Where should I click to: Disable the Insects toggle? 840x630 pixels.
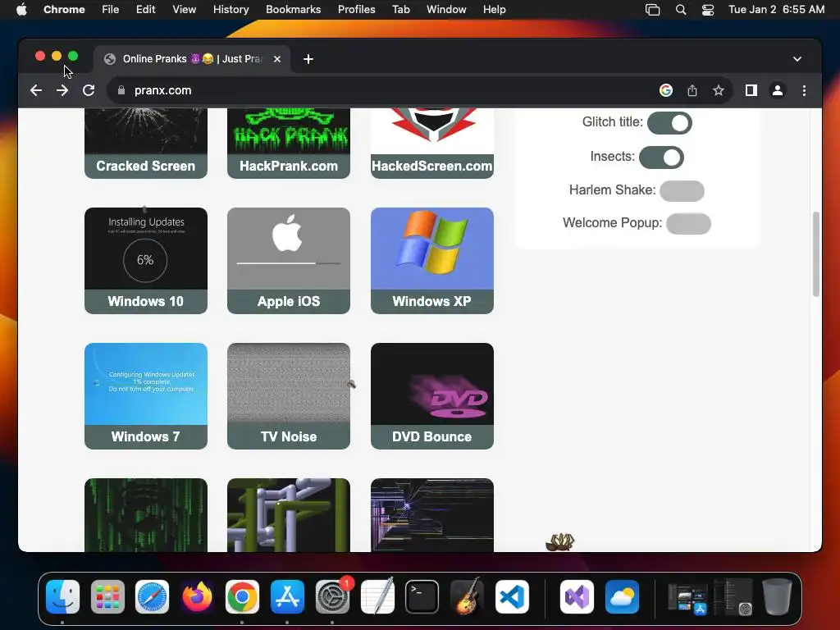click(662, 157)
